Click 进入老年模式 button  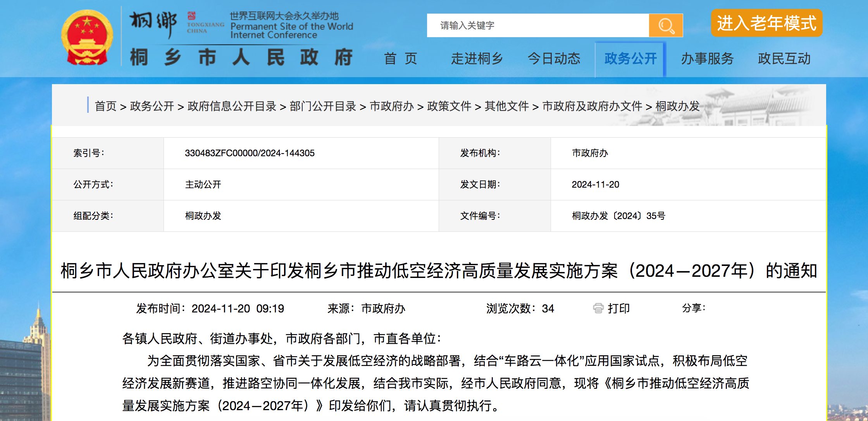click(766, 23)
